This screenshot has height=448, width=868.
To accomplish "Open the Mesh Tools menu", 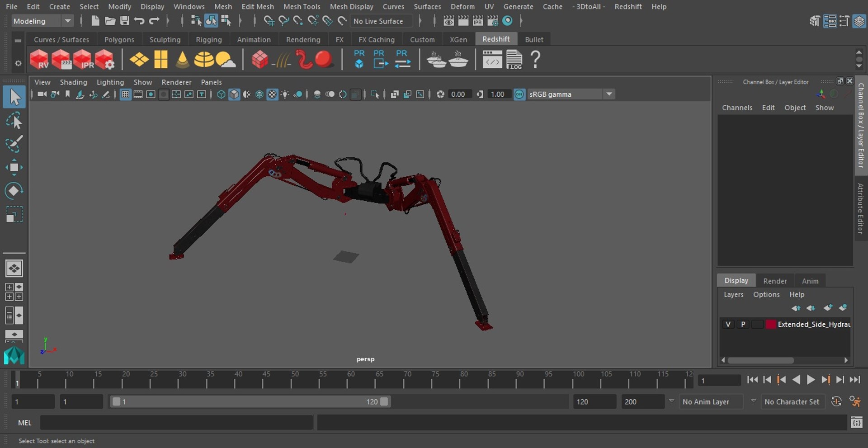I will coord(302,6).
